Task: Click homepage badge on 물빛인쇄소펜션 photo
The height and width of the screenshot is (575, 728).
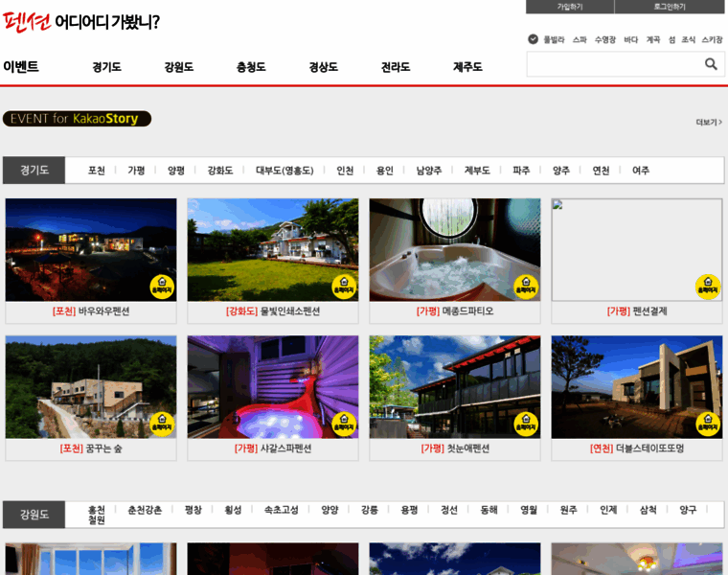Action: point(344,287)
